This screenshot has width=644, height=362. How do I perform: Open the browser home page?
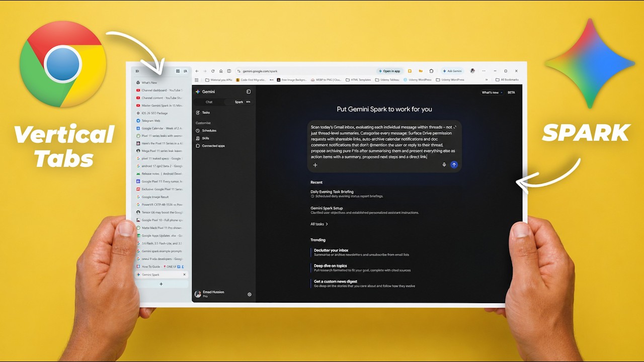[x=221, y=71]
